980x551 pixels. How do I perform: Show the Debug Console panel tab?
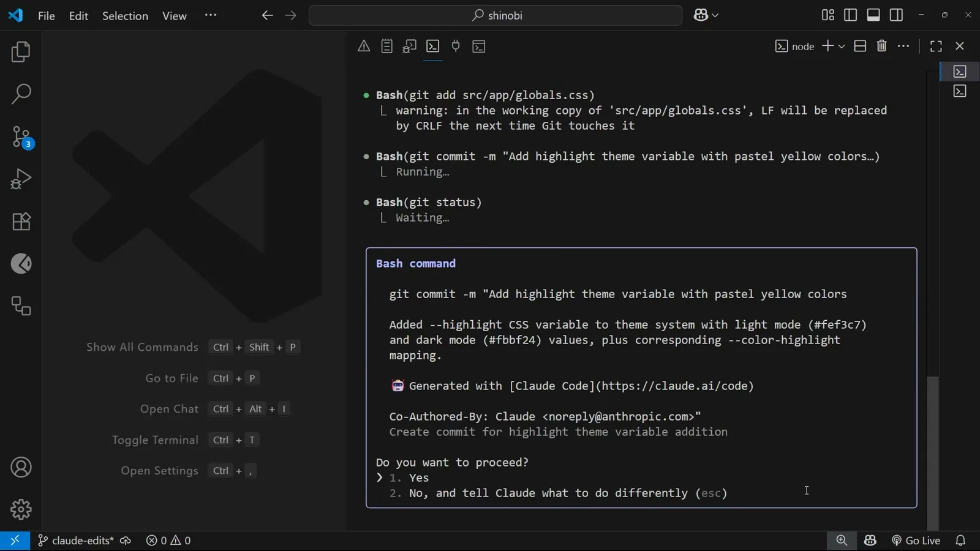410,46
